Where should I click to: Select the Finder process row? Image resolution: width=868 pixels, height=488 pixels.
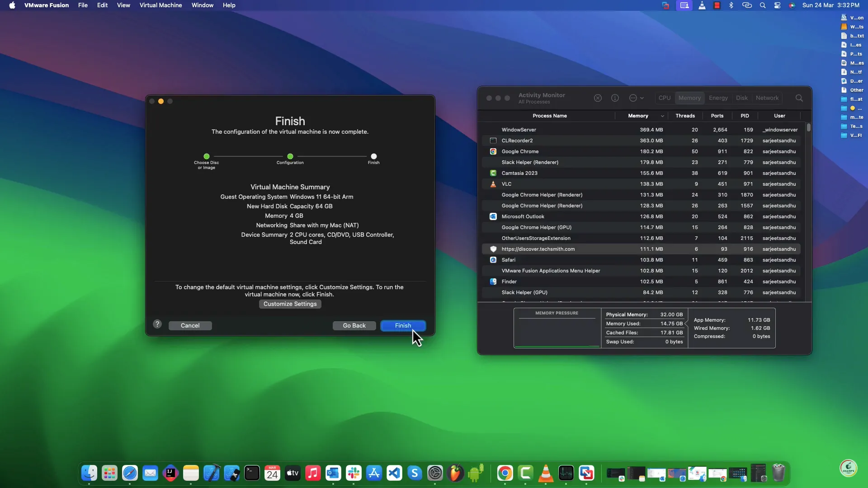(x=641, y=282)
